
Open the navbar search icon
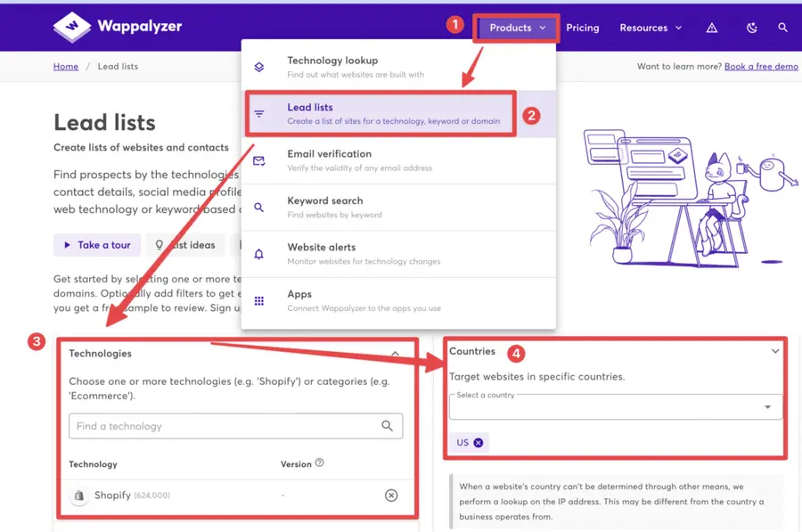(x=783, y=28)
